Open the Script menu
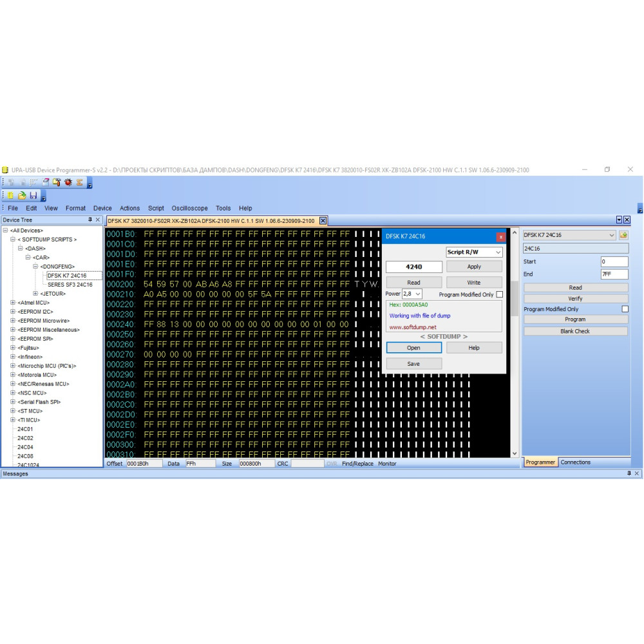Image resolution: width=644 pixels, height=644 pixels. (156, 208)
